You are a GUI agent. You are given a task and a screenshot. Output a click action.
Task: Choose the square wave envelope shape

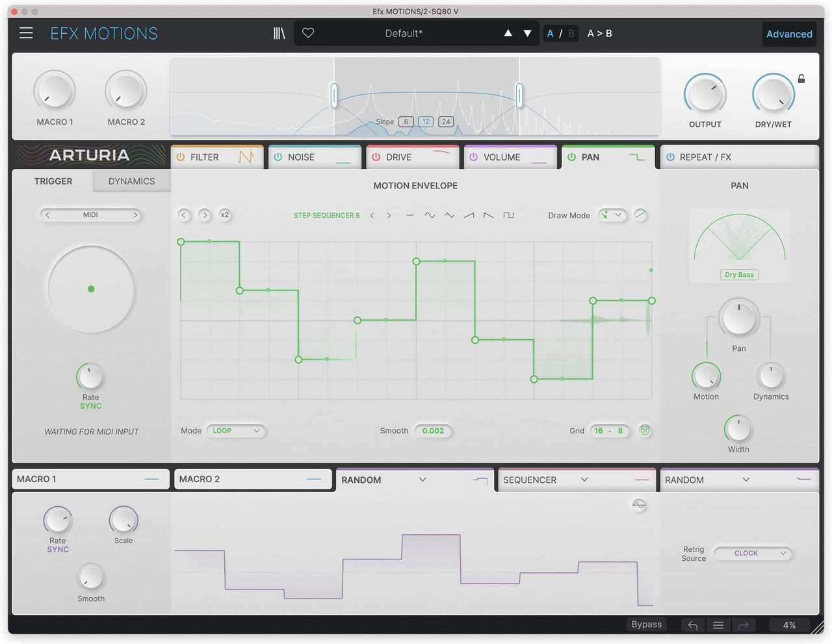pos(508,215)
